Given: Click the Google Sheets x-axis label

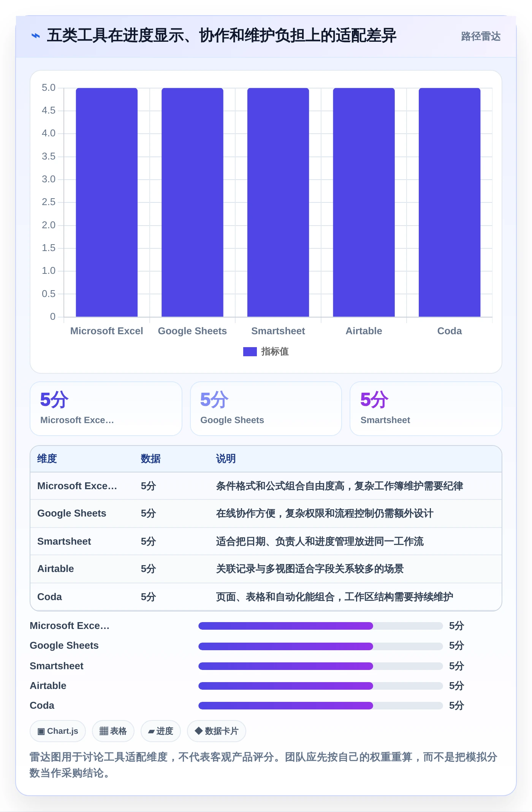Looking at the screenshot, I should click(x=192, y=331).
